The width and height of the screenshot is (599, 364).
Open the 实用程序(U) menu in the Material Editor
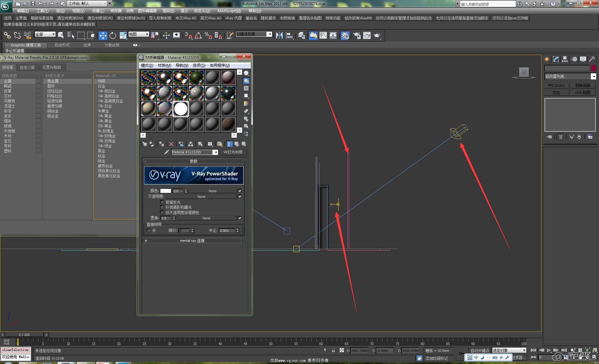click(x=220, y=65)
